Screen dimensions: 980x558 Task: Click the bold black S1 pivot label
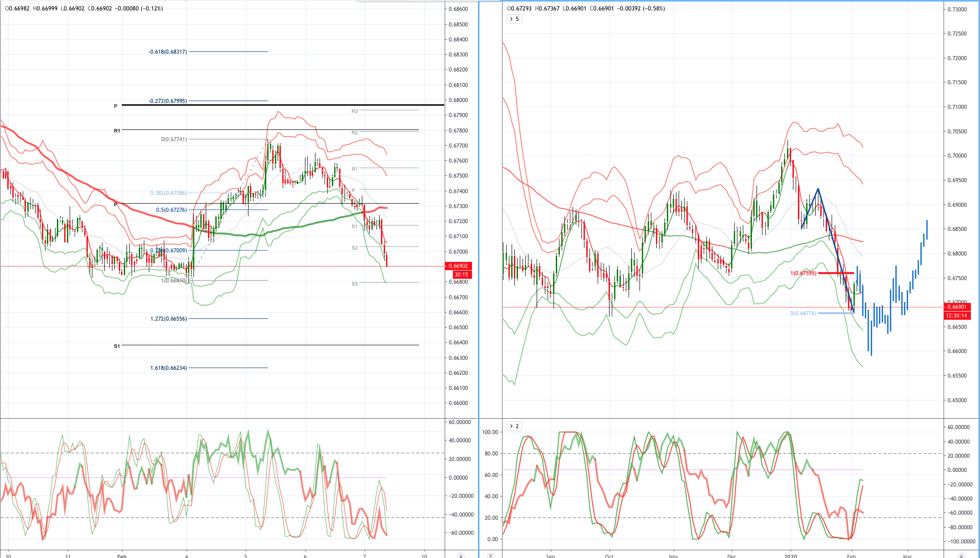coord(117,346)
